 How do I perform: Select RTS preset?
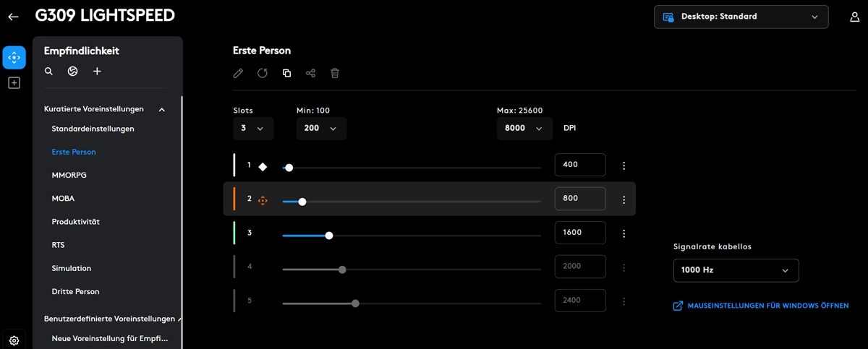point(59,245)
